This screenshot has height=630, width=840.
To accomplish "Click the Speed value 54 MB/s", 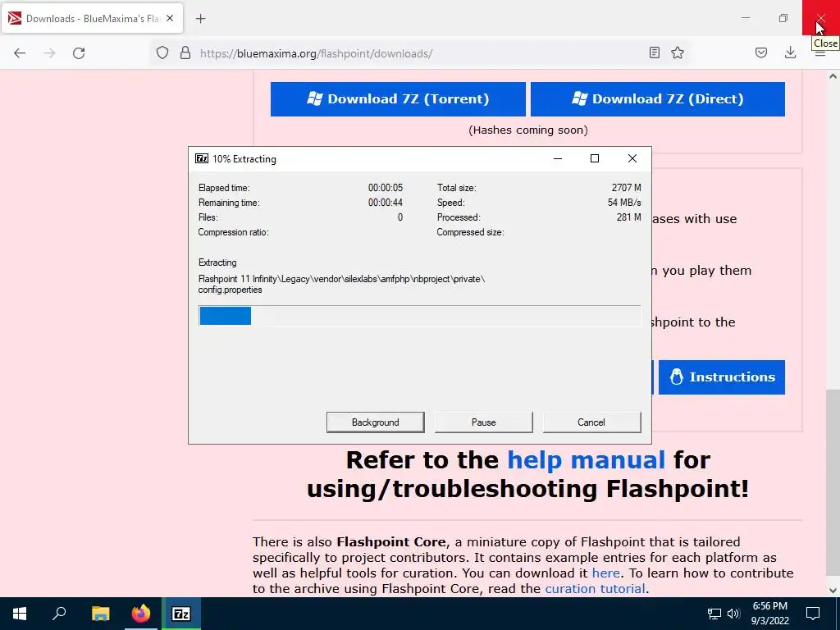I will click(624, 203).
